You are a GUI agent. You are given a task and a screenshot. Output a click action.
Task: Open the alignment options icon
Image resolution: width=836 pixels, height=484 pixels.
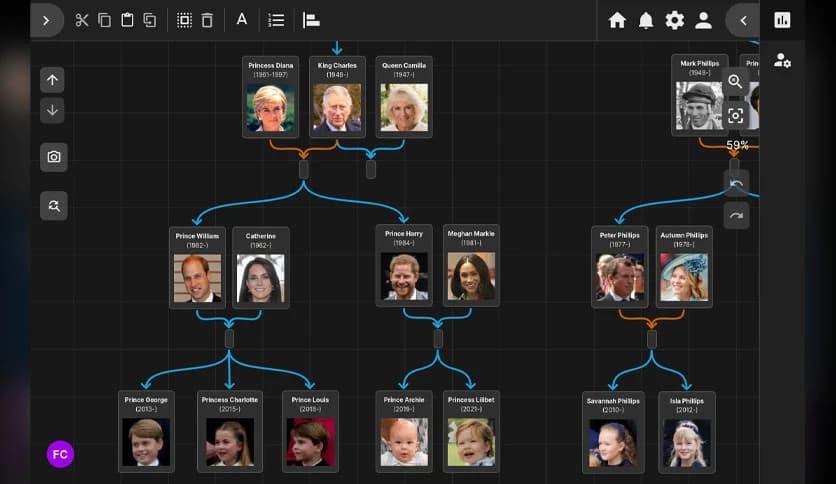click(x=311, y=20)
